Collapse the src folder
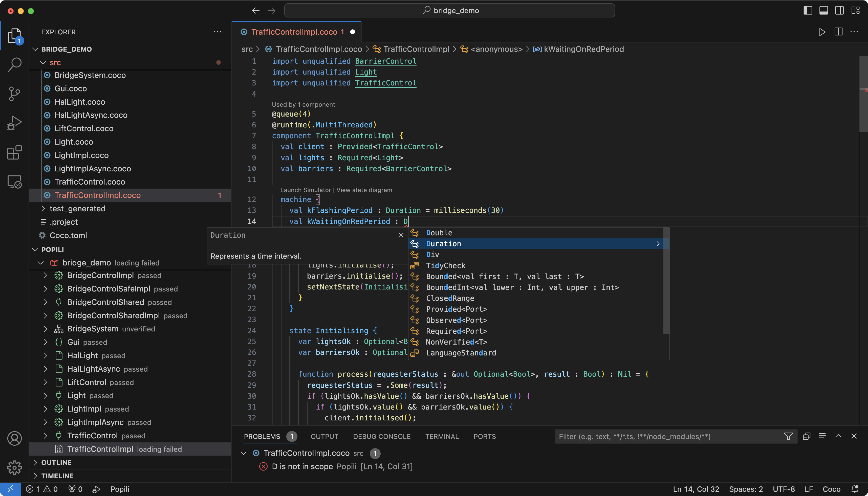Image resolution: width=868 pixels, height=496 pixels. [43, 63]
